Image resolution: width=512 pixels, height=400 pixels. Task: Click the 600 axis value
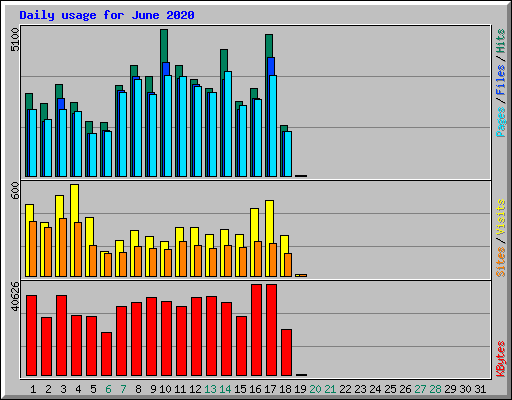(15, 190)
